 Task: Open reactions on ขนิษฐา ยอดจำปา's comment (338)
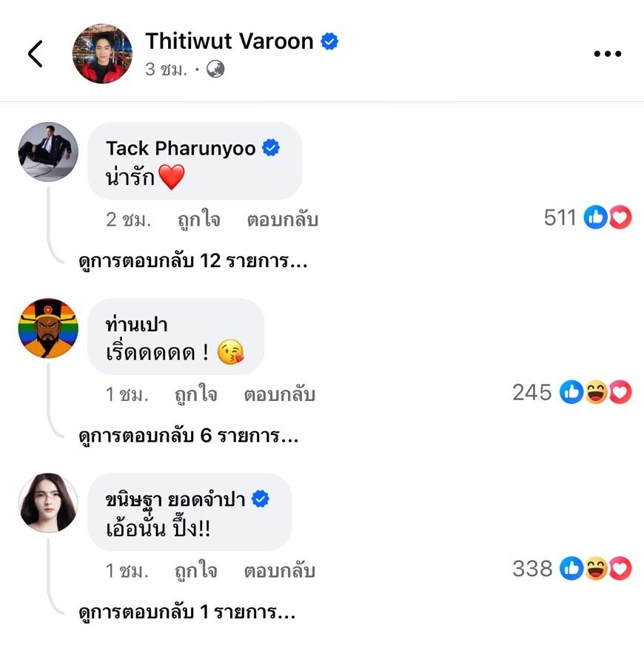point(572,569)
